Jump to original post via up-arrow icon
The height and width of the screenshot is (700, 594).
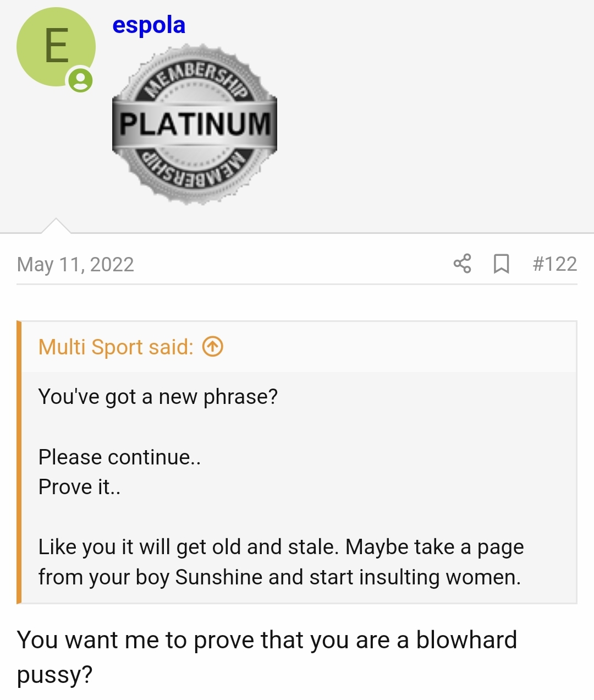point(213,347)
